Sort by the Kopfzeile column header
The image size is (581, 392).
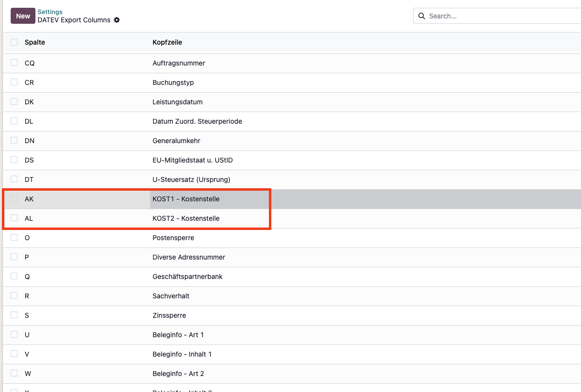(167, 42)
